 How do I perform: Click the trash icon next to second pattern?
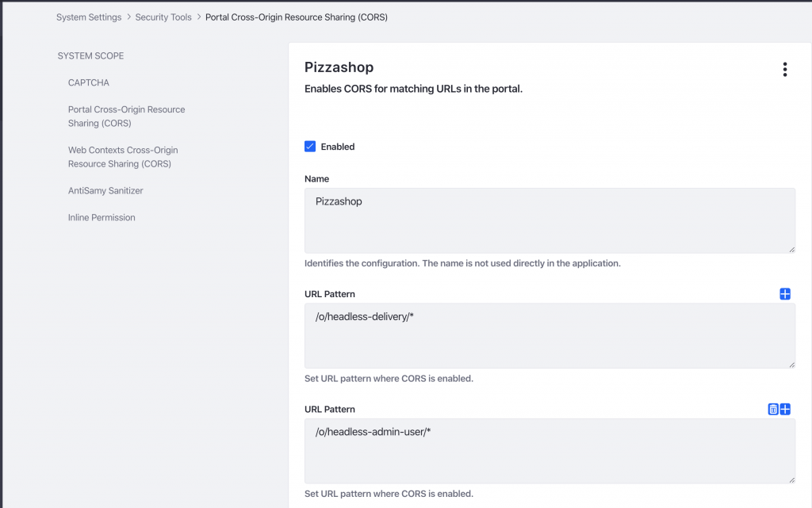click(772, 409)
